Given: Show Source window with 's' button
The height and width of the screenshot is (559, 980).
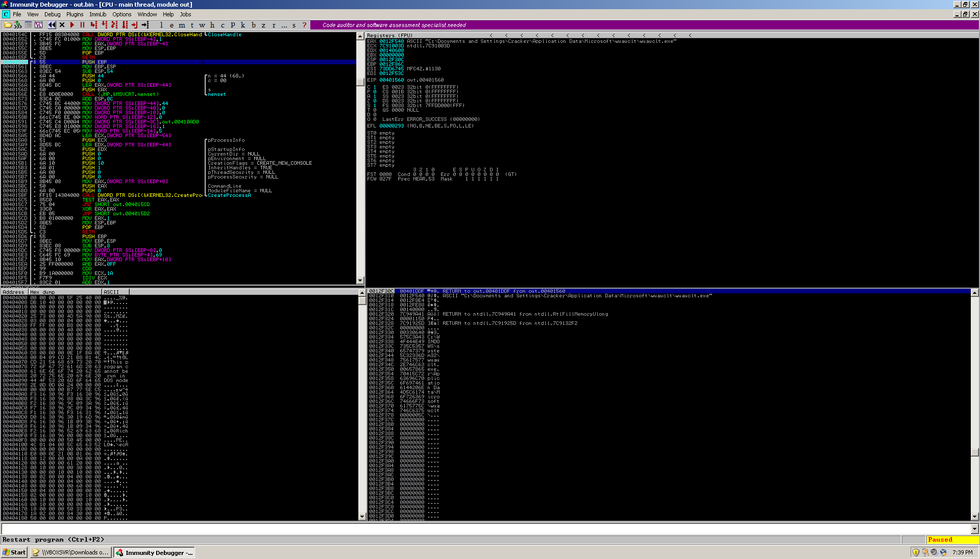Looking at the screenshot, I should [x=294, y=25].
